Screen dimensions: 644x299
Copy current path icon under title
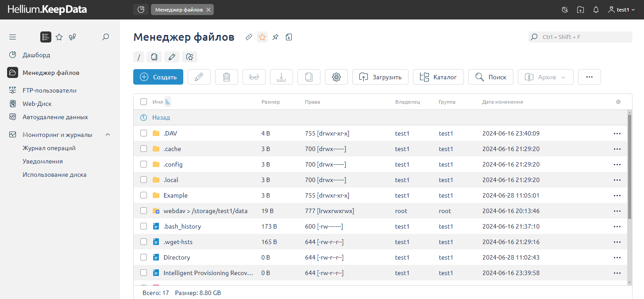[154, 57]
